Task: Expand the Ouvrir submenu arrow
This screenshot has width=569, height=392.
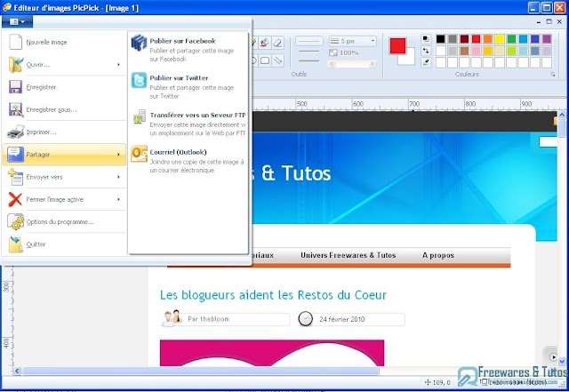Action: pos(118,65)
